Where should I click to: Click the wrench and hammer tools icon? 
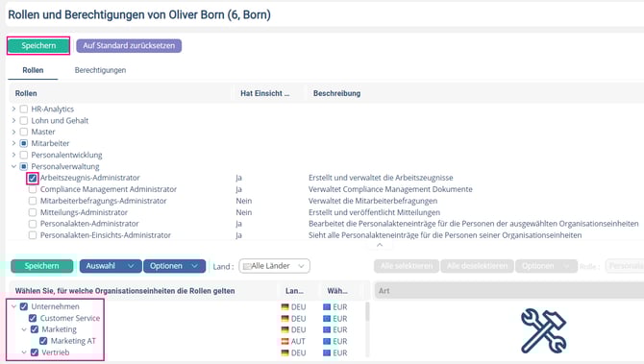point(543,331)
